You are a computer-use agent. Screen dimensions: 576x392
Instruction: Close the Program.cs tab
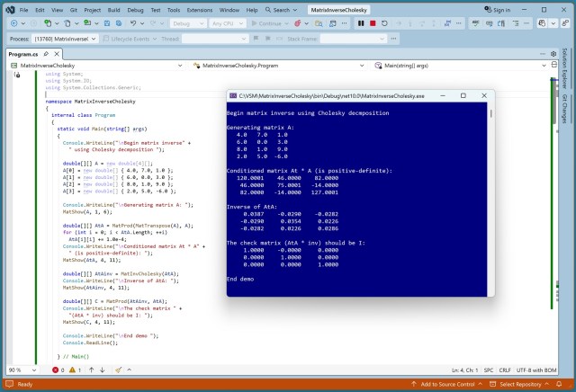point(58,54)
